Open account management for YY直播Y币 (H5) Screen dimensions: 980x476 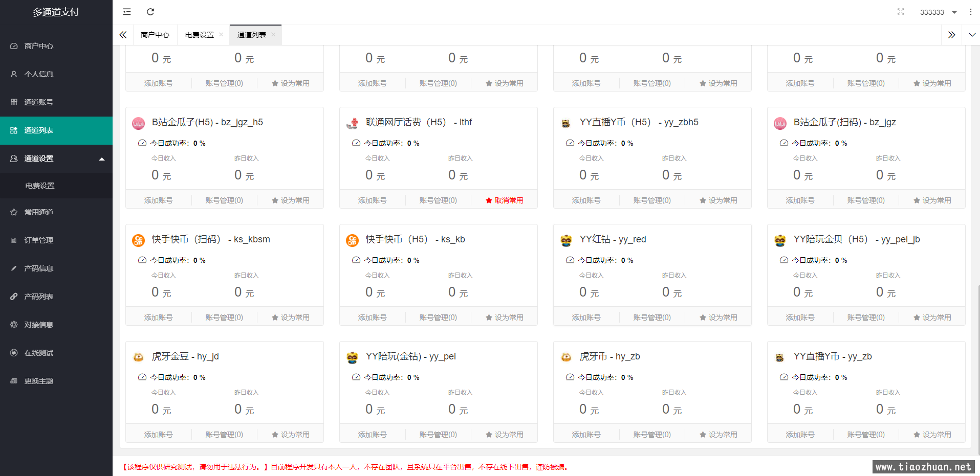[x=652, y=200]
